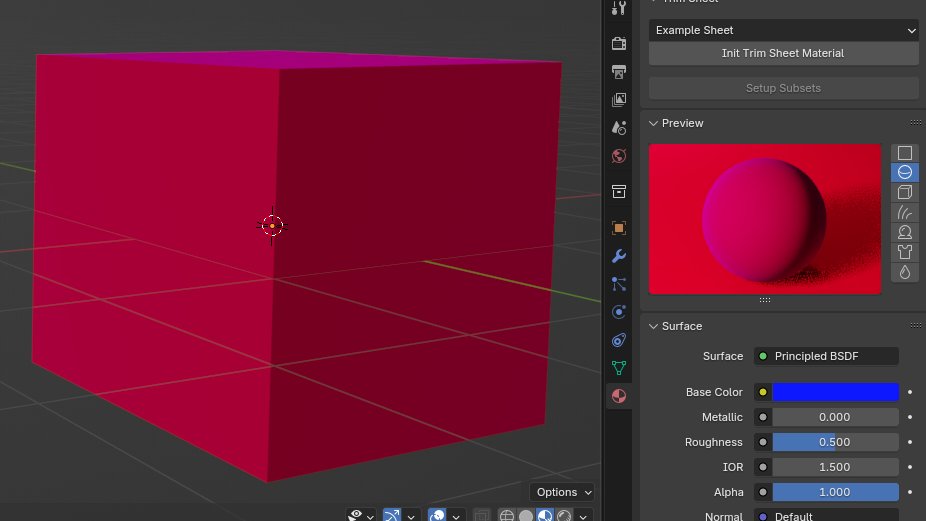This screenshot has height=521, width=926.
Task: Adjust the Roughness 0.500 slider
Action: (836, 442)
